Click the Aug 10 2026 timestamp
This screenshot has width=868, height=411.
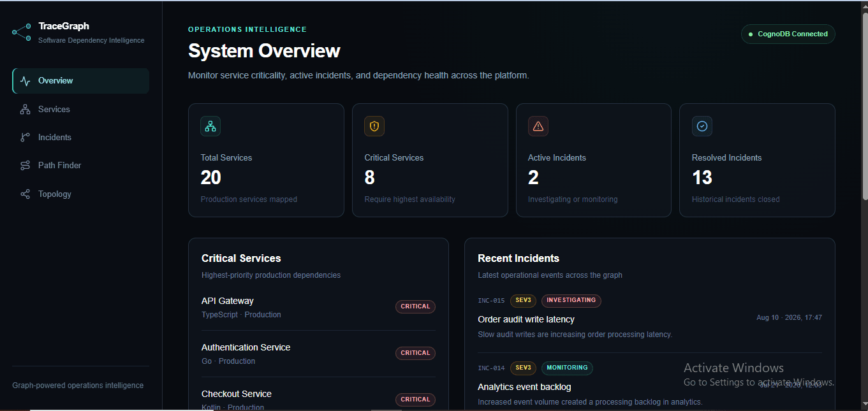[789, 317]
